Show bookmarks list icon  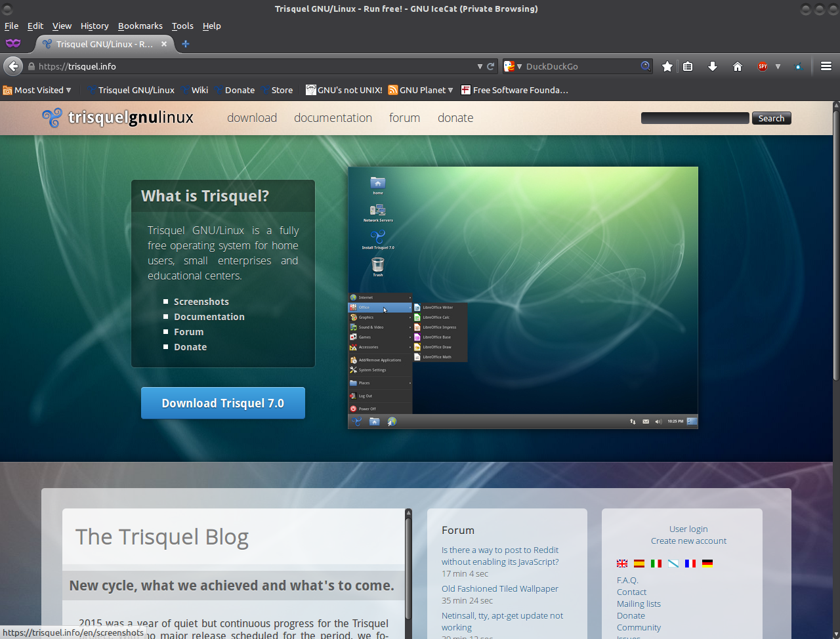pyautogui.click(x=688, y=66)
